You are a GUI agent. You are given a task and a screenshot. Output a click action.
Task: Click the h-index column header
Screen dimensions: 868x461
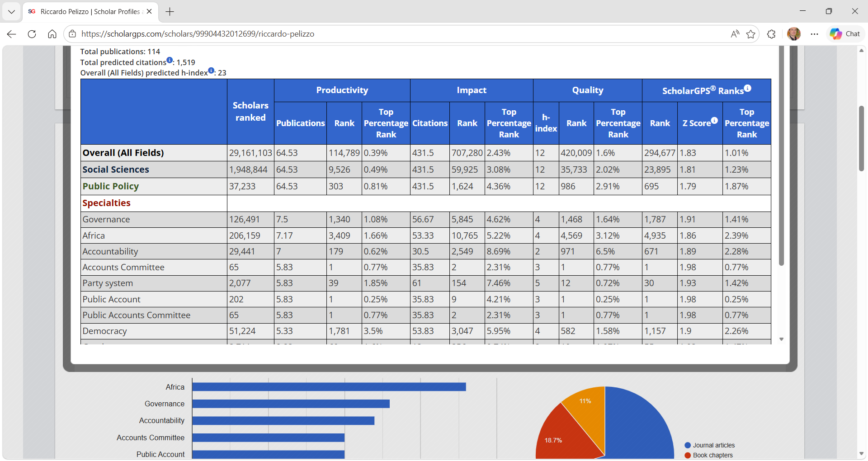(x=546, y=123)
